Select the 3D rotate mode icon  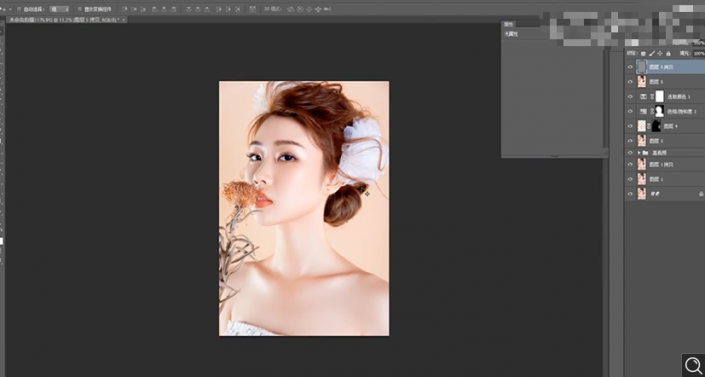coord(291,9)
